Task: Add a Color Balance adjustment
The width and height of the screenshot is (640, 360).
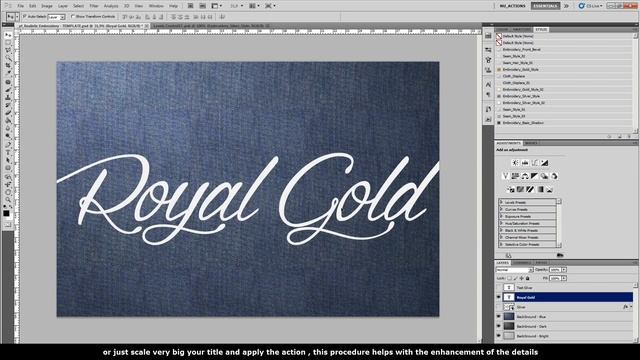Action: click(x=525, y=176)
